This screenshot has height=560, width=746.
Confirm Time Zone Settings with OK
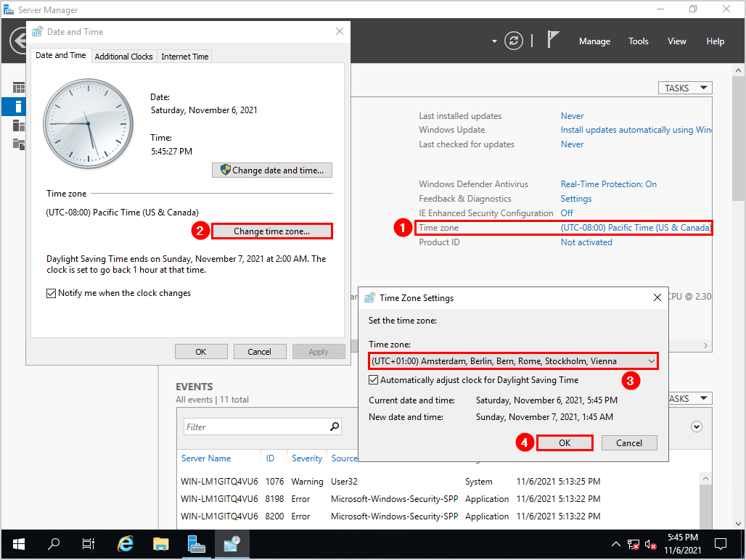565,442
